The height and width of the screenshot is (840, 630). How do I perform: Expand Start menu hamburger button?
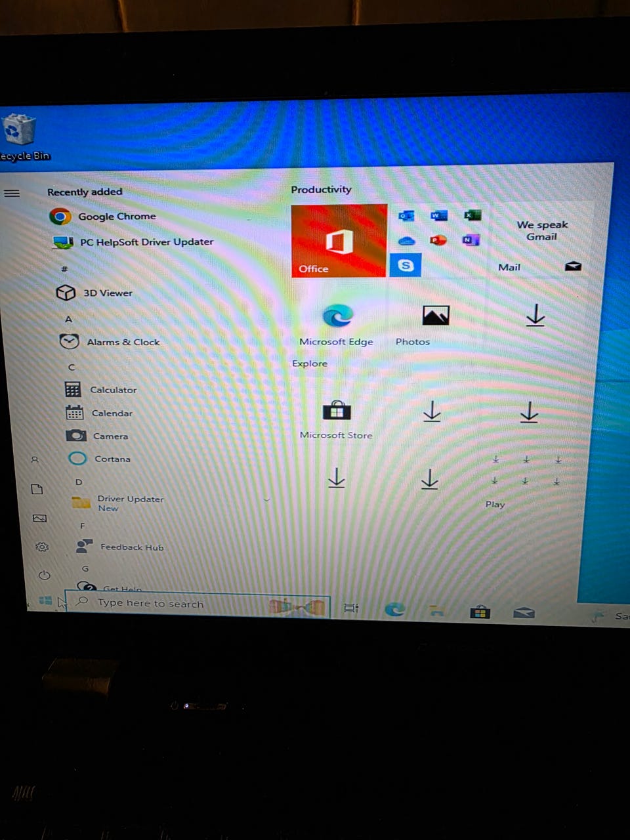click(x=12, y=193)
